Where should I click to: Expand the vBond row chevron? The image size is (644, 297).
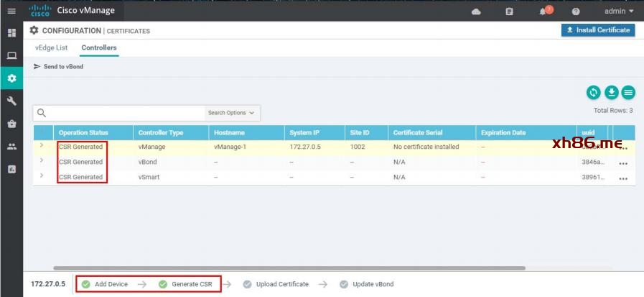(x=42, y=161)
